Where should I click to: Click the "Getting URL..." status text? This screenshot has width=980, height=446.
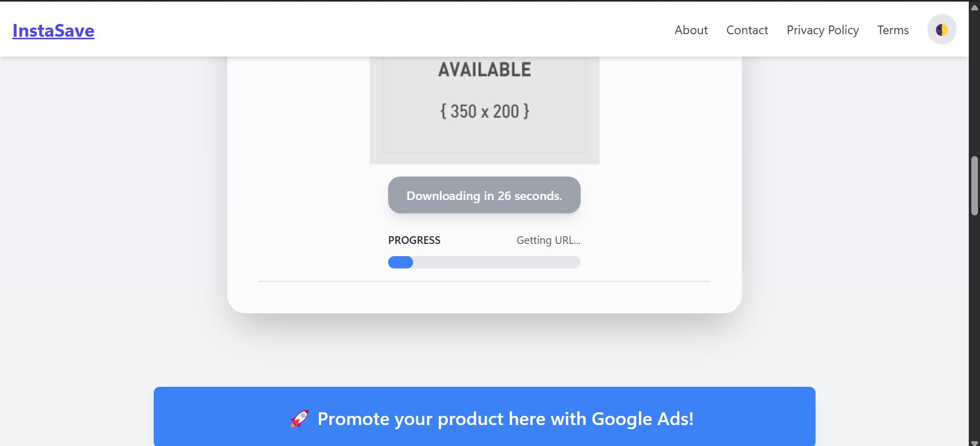(548, 240)
